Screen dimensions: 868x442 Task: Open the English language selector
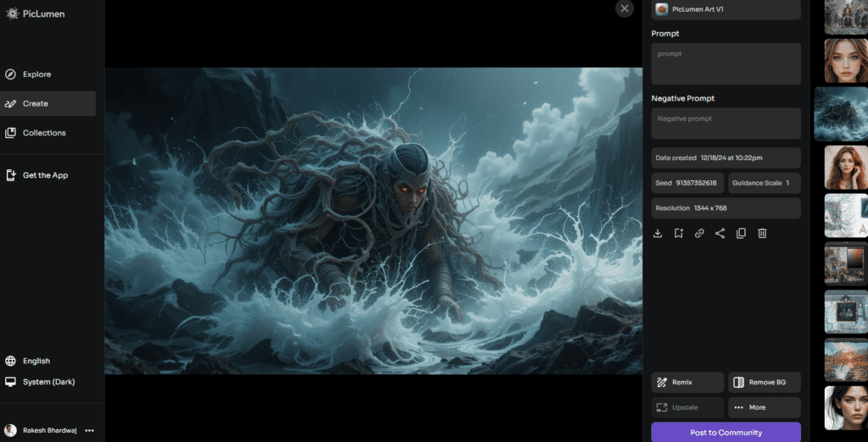(36, 361)
